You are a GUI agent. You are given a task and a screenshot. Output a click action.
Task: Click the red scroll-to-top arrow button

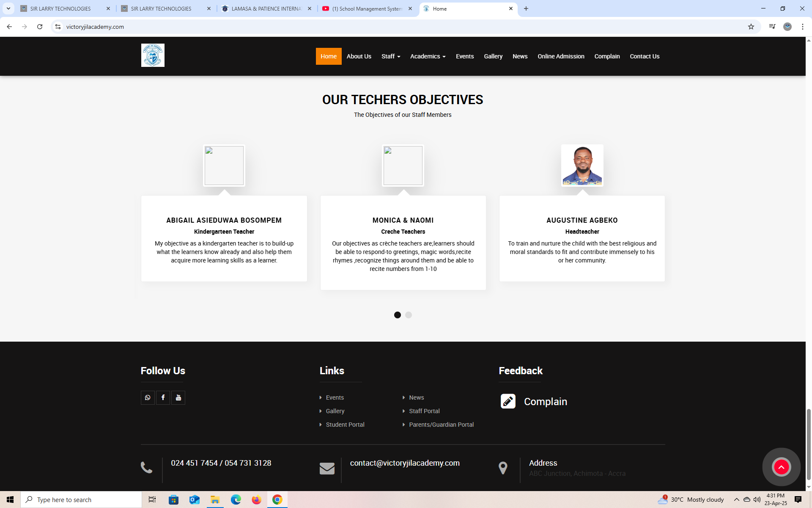781,467
